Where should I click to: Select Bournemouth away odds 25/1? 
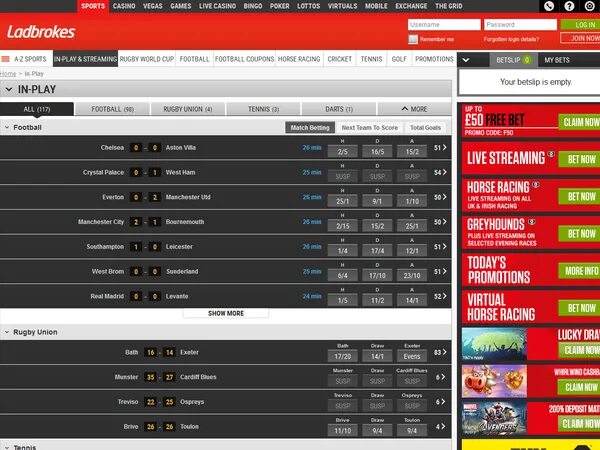[412, 226]
